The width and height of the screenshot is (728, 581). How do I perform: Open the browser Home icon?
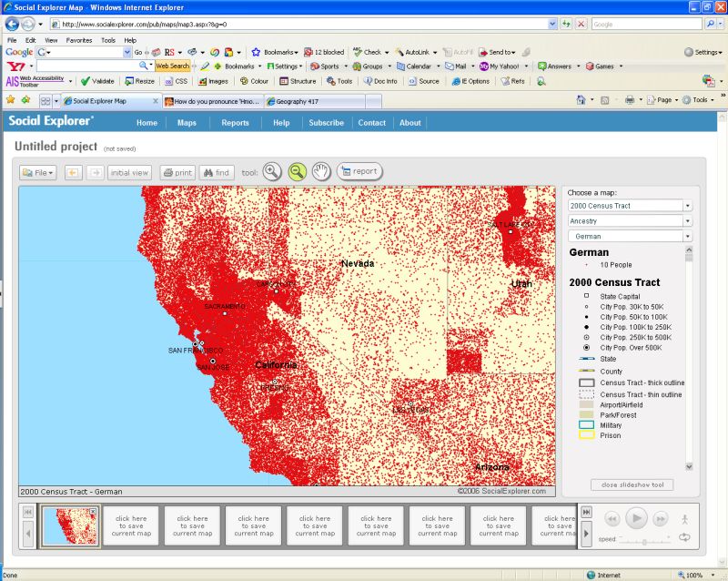pyautogui.click(x=581, y=99)
